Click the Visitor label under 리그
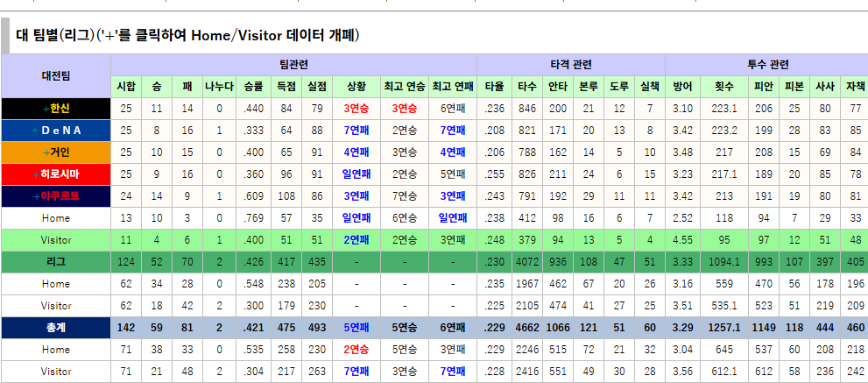Image resolution: width=868 pixels, height=383 pixels. click(56, 306)
